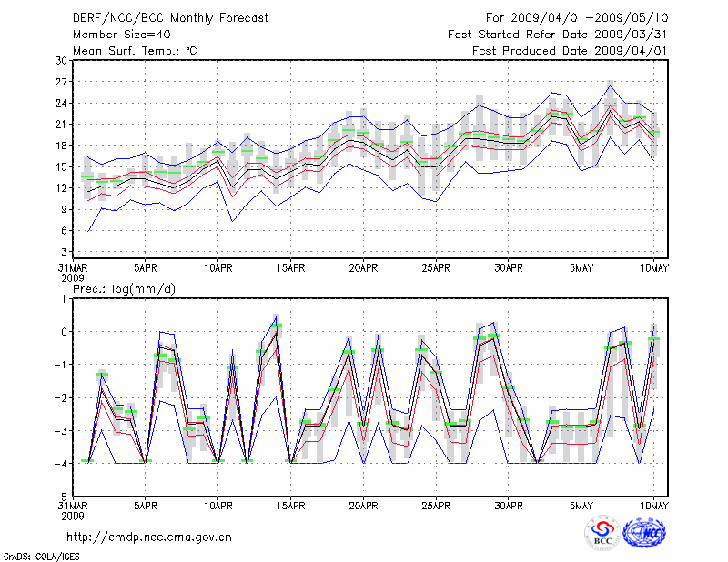Click the 3 tick on temperature axis
The image size is (728, 562).
64,252
